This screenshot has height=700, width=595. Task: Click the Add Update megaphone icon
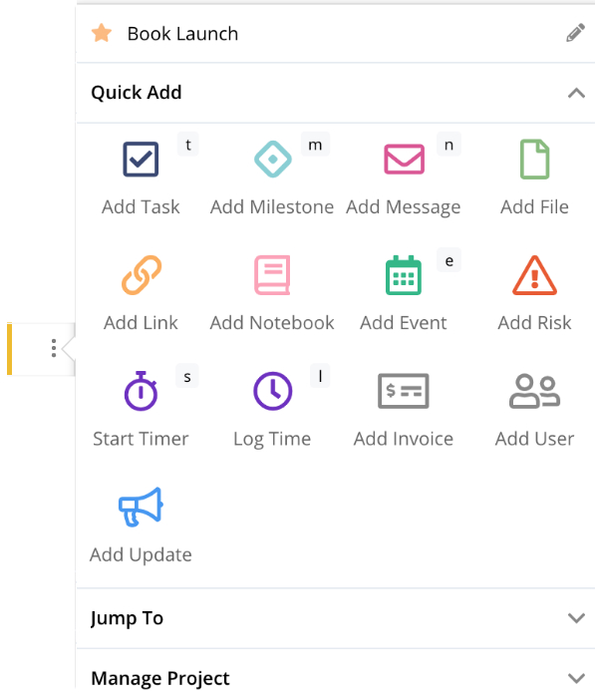click(141, 508)
